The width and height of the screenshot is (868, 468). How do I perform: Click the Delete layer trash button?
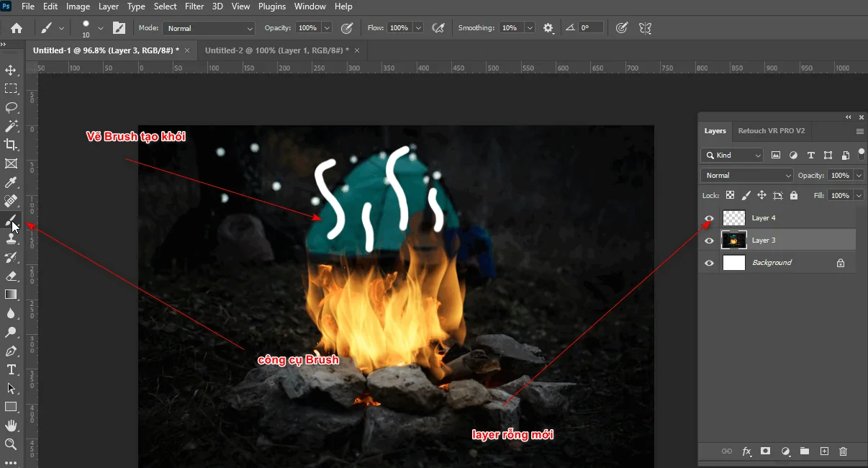843,451
